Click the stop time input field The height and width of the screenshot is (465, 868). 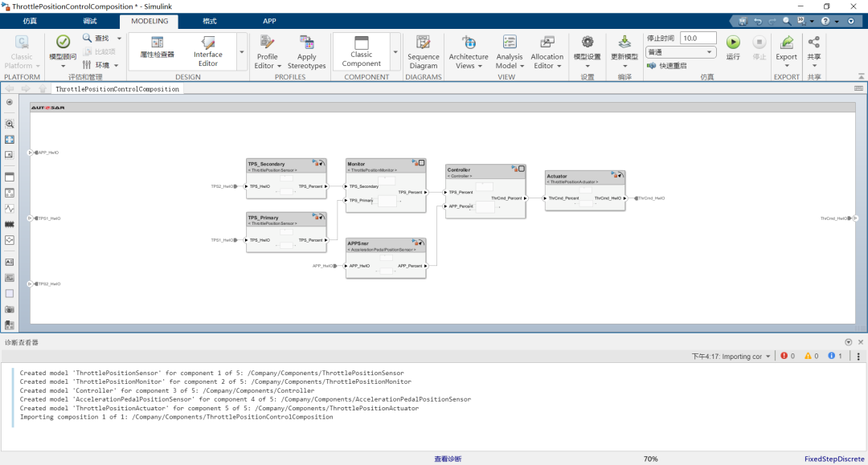click(x=698, y=38)
